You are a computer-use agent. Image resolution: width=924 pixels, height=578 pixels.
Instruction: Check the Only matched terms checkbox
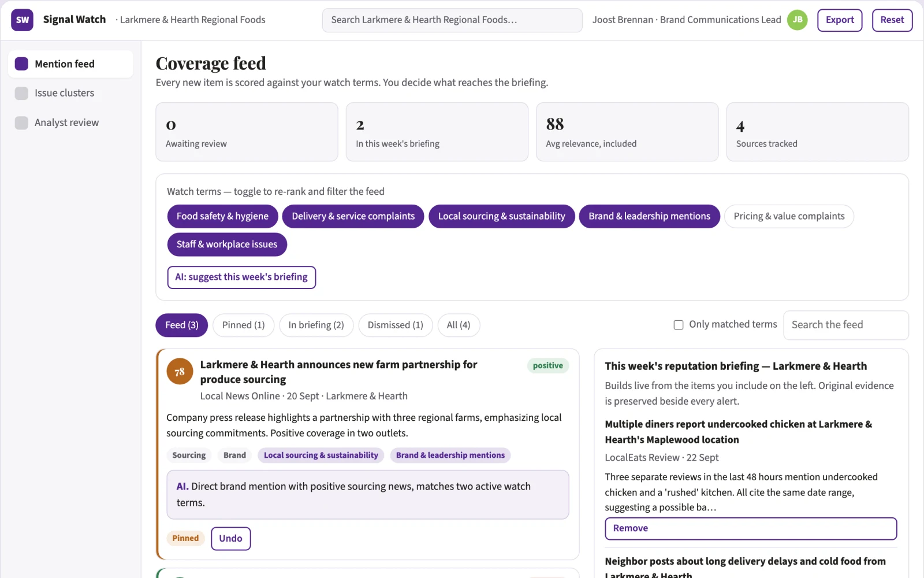point(679,325)
